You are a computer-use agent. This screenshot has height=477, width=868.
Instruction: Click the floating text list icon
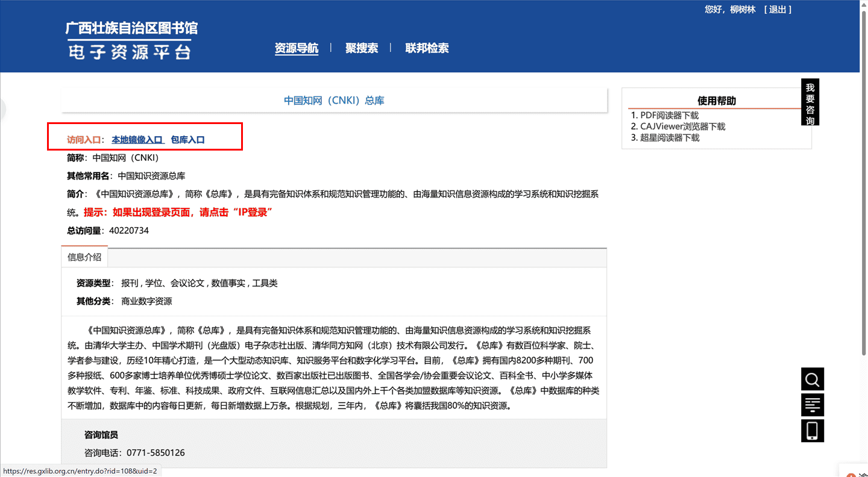[812, 405]
